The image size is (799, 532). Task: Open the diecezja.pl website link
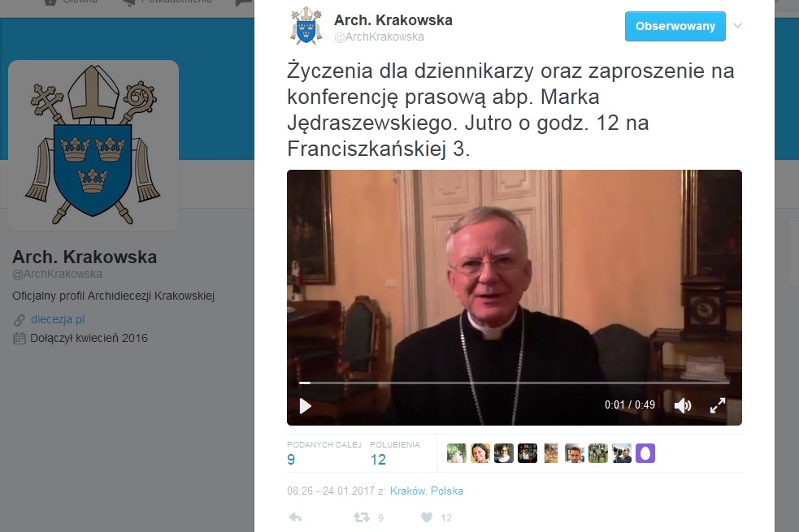click(58, 319)
